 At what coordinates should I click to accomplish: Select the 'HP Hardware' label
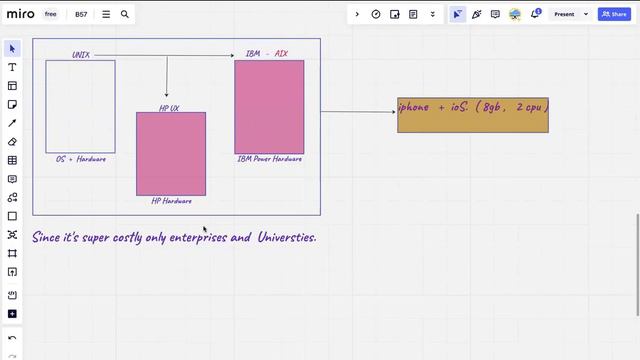(171, 201)
